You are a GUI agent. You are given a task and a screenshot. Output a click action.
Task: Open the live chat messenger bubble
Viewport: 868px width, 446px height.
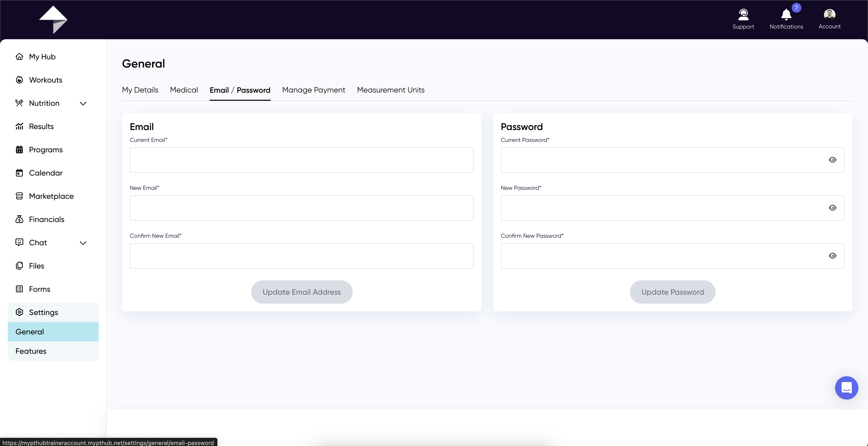pos(846,388)
